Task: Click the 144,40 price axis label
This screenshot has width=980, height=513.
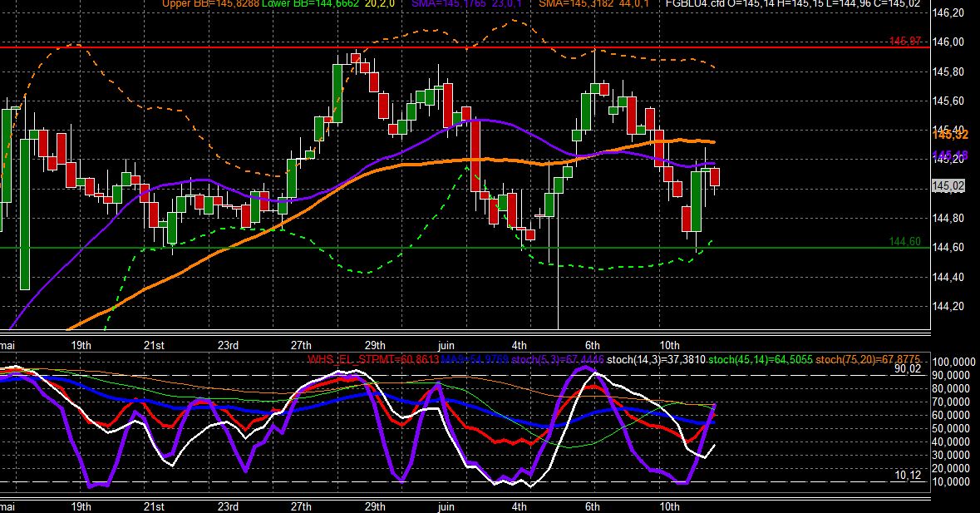Action: 948,277
